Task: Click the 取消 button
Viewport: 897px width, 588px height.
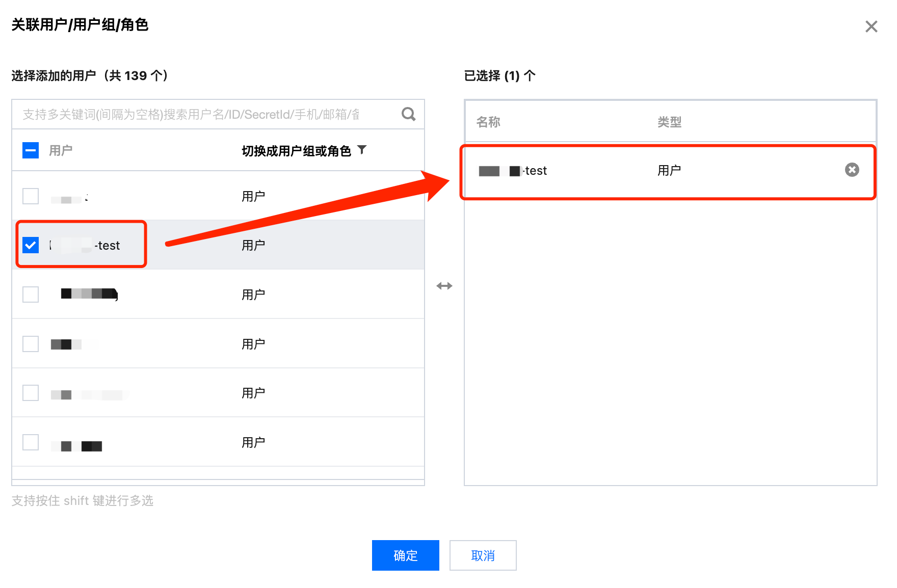Action: pos(483,555)
